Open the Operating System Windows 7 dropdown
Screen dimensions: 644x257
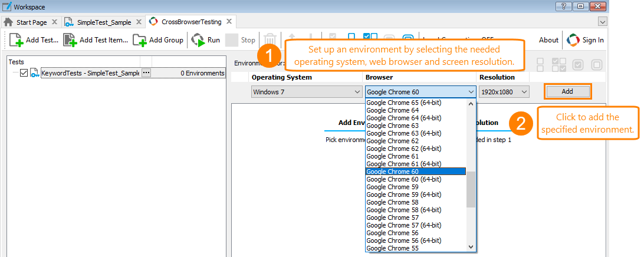click(307, 92)
